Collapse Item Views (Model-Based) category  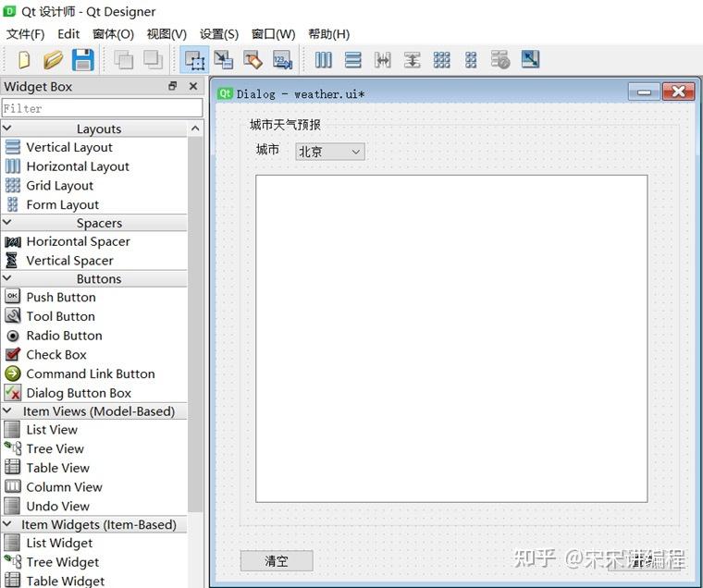coord(7,411)
